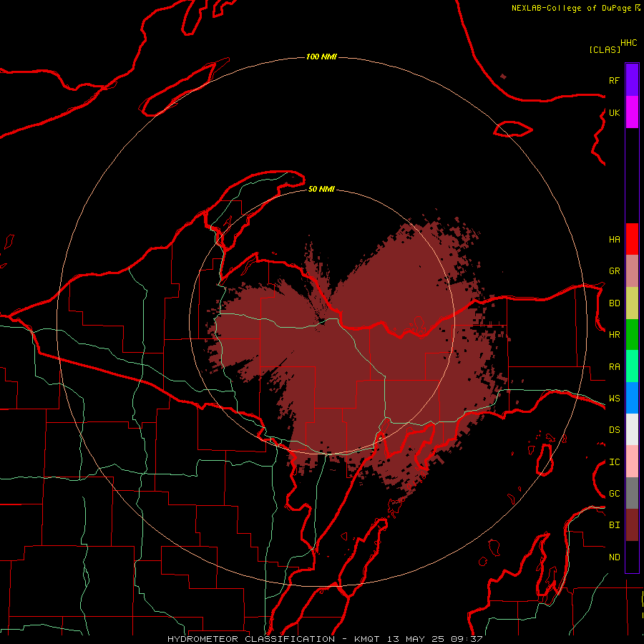This screenshot has height=644, width=644.
Task: Click the "ND" legend label
Action: pos(614,557)
